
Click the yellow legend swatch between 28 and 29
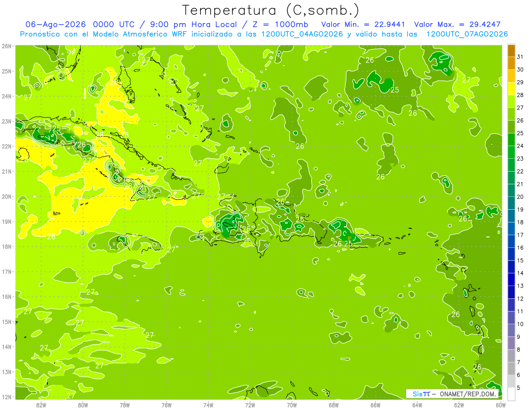tap(511, 89)
